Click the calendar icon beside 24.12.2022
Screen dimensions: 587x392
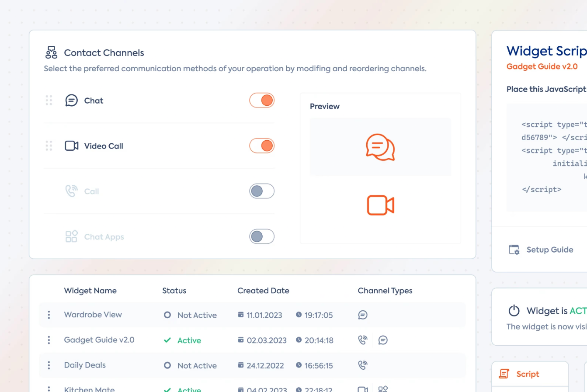point(241,365)
